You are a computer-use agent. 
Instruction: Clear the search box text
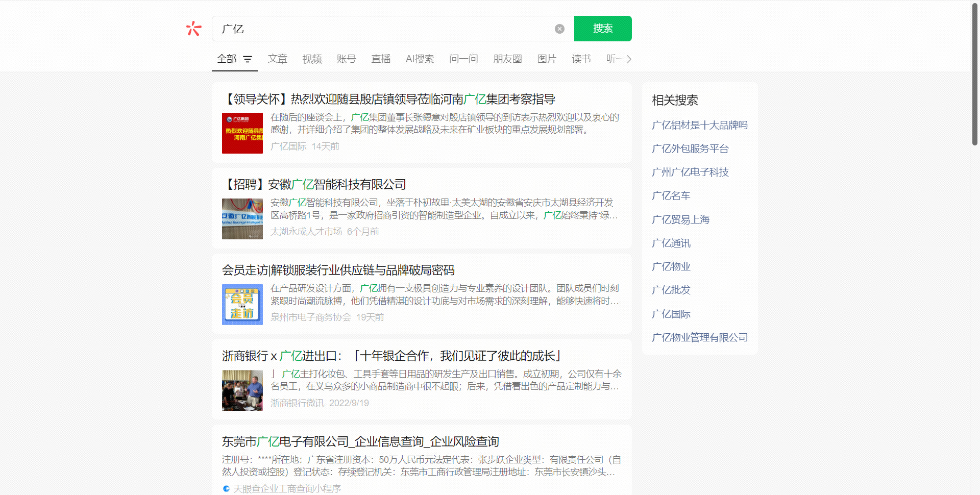(559, 29)
